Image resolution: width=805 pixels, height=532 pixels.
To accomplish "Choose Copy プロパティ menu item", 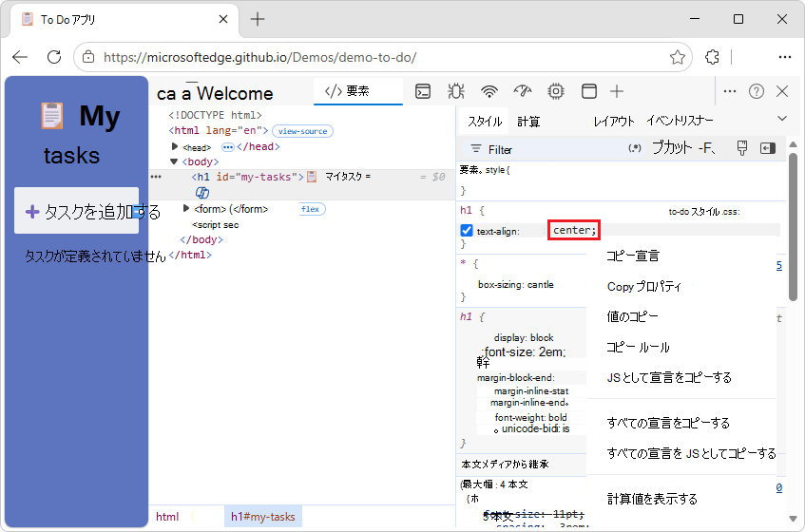I will (643, 286).
